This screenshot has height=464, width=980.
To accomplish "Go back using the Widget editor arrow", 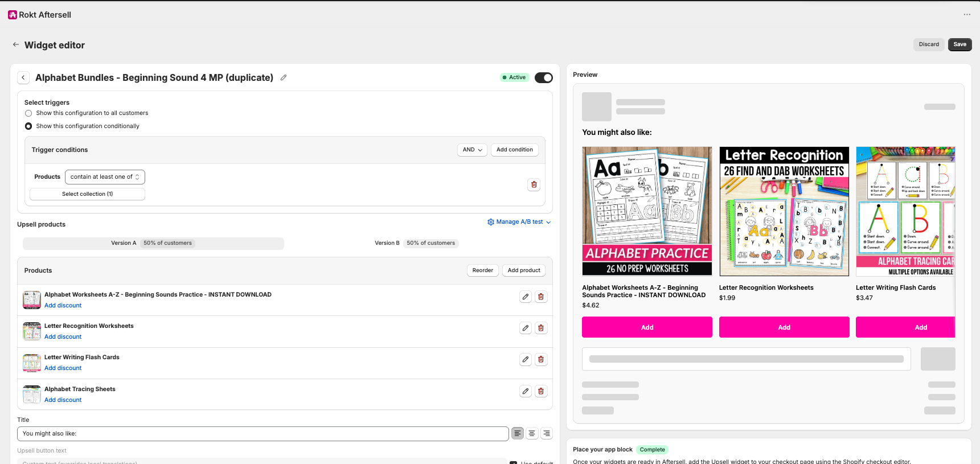I will click(x=16, y=44).
